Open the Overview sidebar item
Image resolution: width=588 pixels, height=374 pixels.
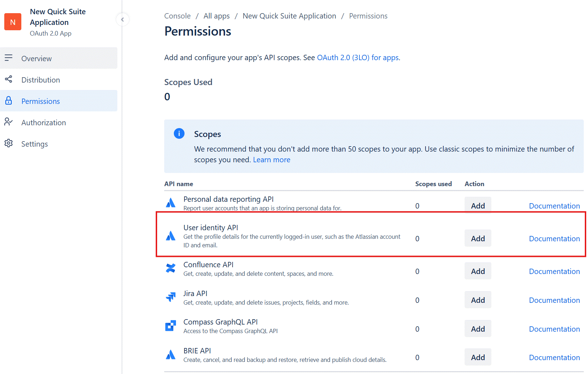[59, 58]
